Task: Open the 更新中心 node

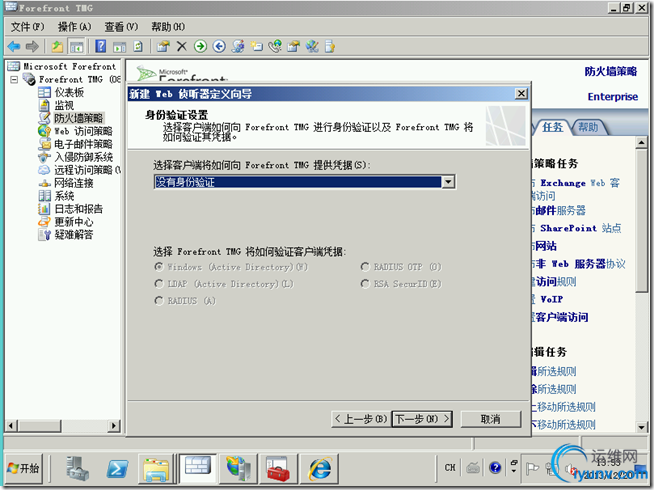Action: coord(74,221)
